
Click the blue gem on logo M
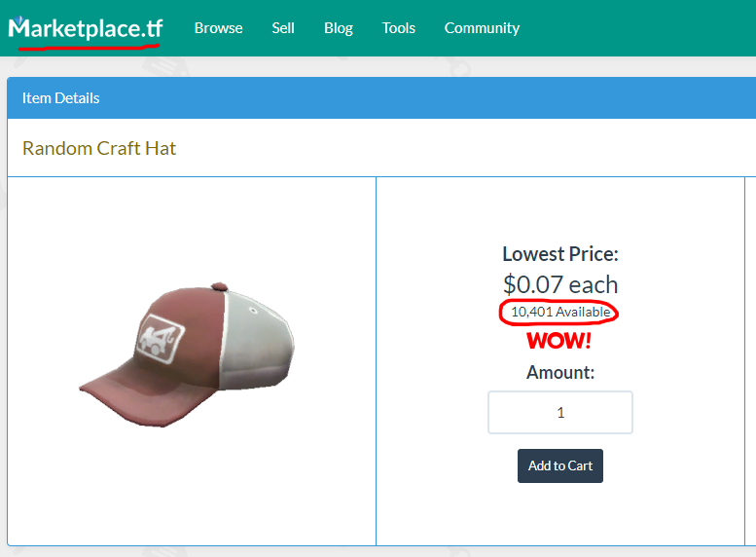(x=18, y=20)
